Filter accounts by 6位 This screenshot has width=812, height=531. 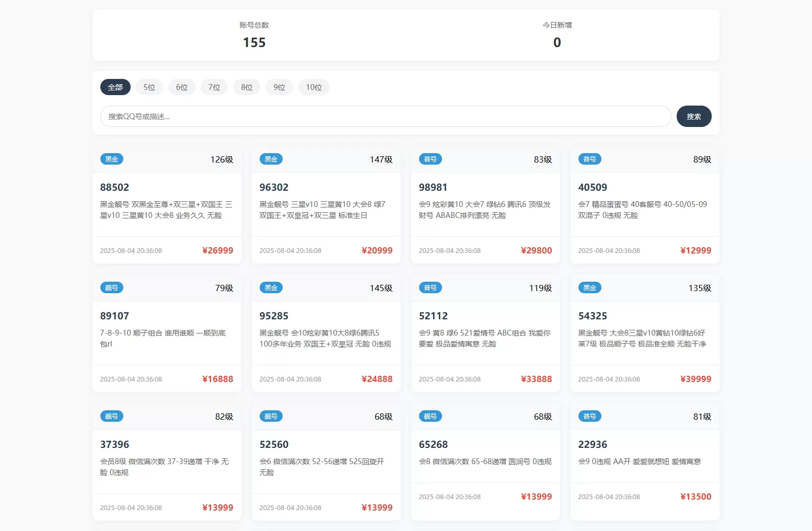pos(182,87)
